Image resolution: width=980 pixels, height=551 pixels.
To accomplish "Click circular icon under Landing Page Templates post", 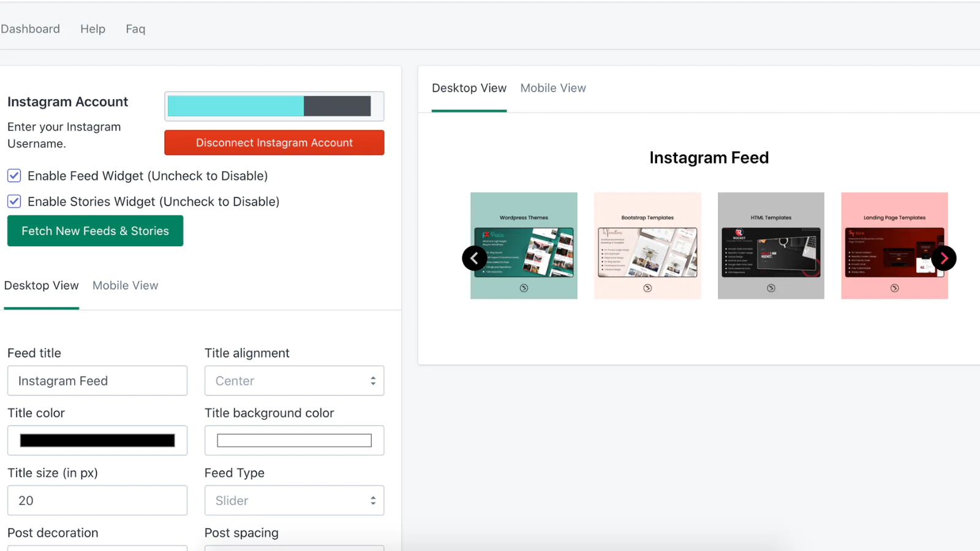I will pos(894,288).
